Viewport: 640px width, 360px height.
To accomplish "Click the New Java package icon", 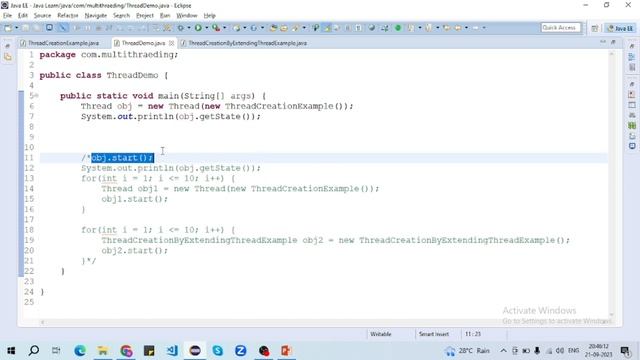I will 236,28.
